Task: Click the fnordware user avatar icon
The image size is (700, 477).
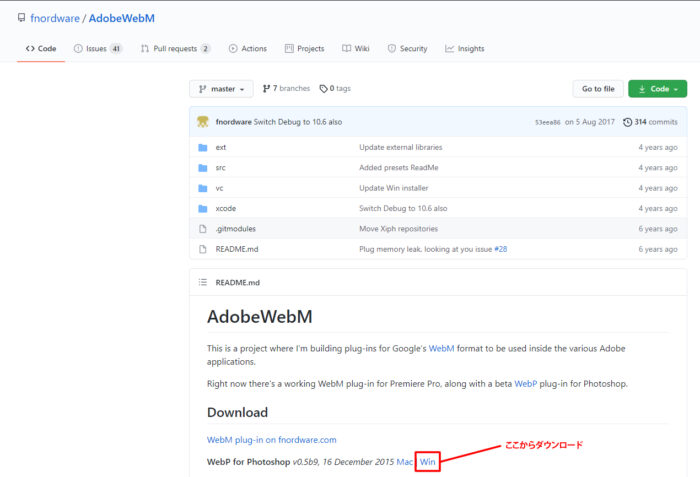Action: (x=203, y=122)
